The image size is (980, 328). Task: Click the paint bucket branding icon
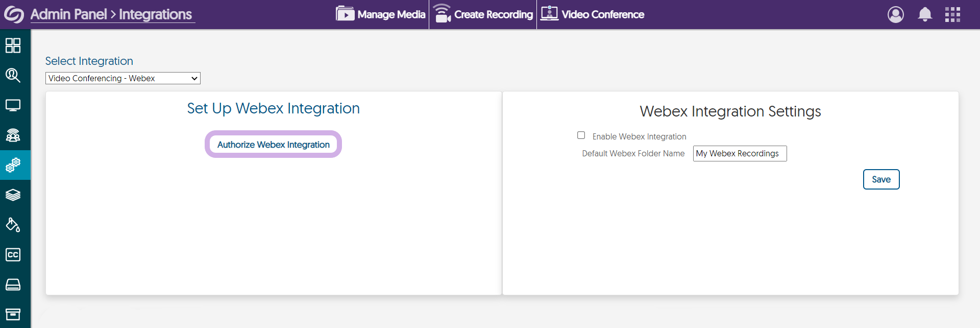click(13, 225)
